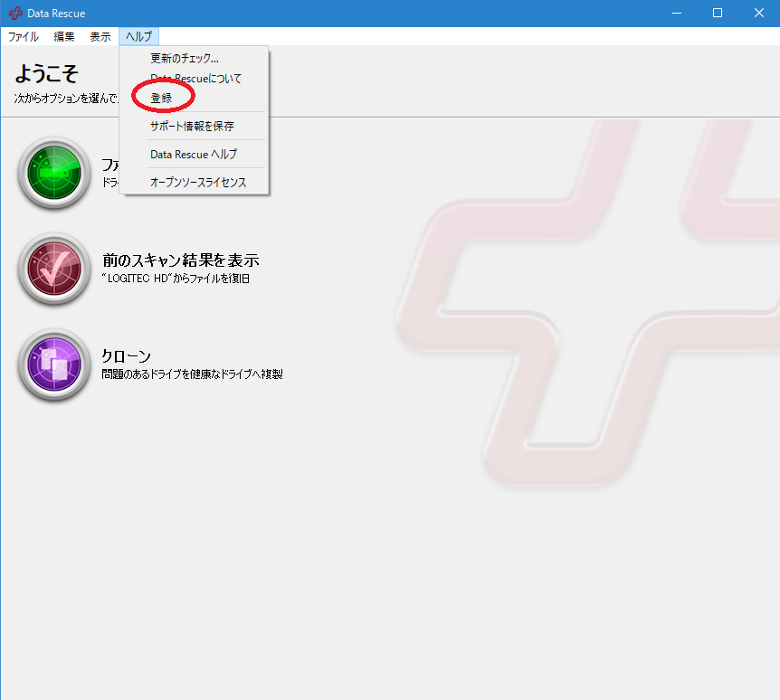Viewport: 780px width, 700px height.
Task: Click the クローン heading text
Action: click(126, 355)
